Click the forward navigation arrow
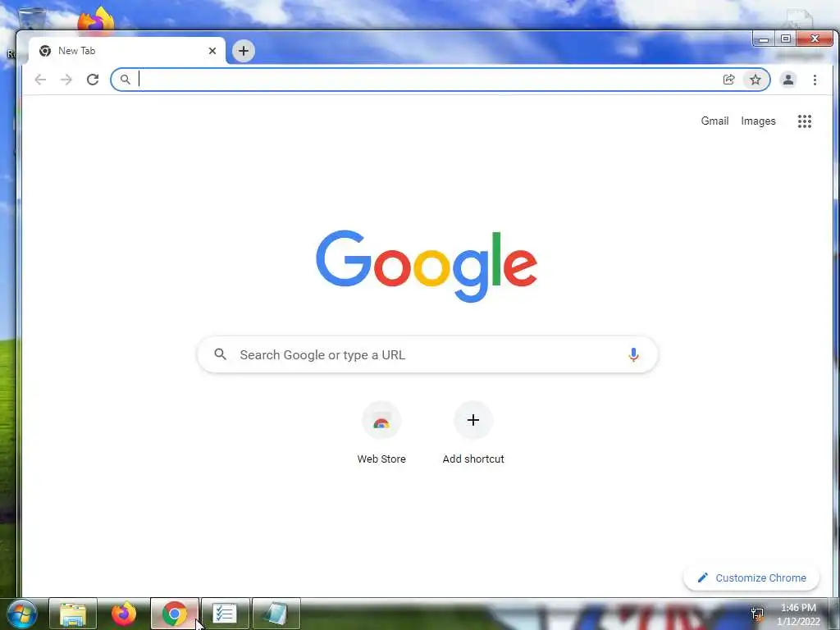Screen dimensions: 840x630 [66, 80]
